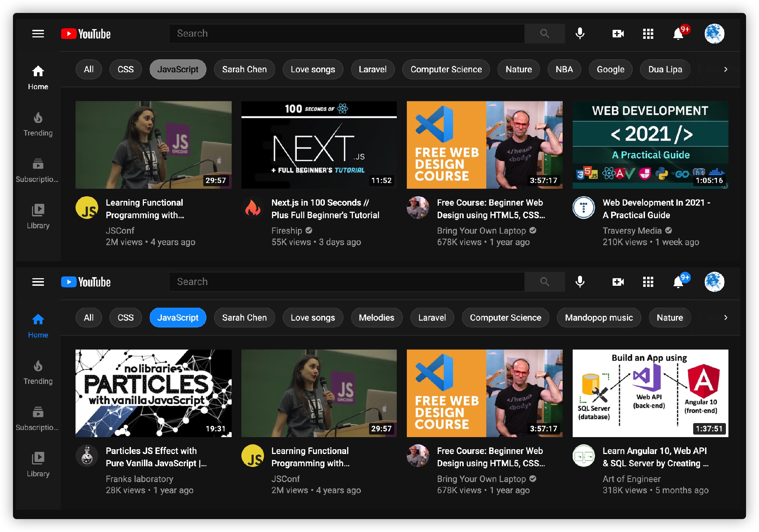Screen dimensions: 759x532
Task: Open Trending in bottom window sidebar
Action: coord(38,372)
